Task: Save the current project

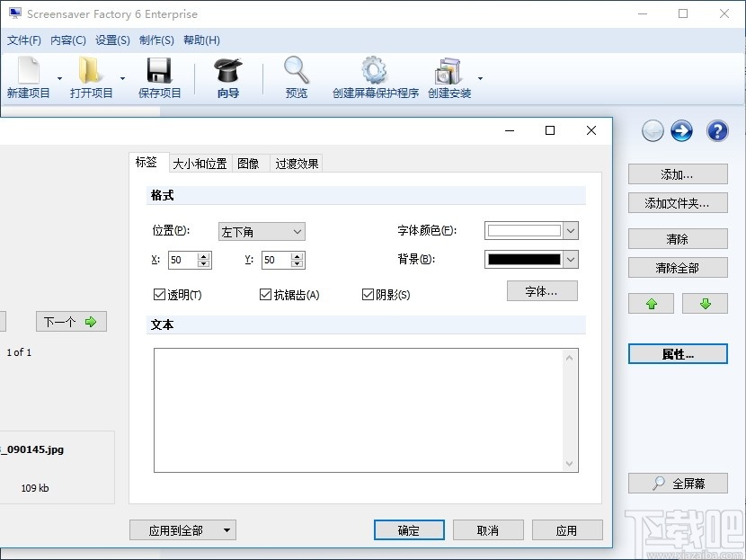Action: tap(159, 76)
